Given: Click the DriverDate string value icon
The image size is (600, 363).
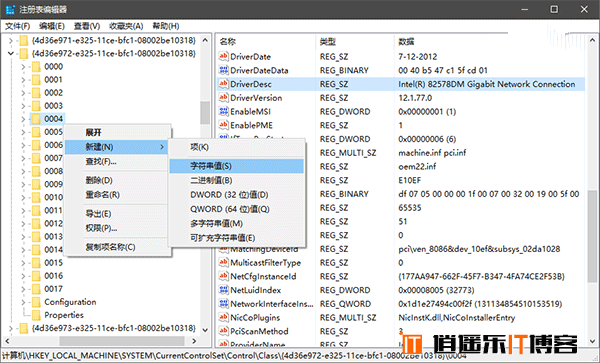Looking at the screenshot, I should point(223,56).
